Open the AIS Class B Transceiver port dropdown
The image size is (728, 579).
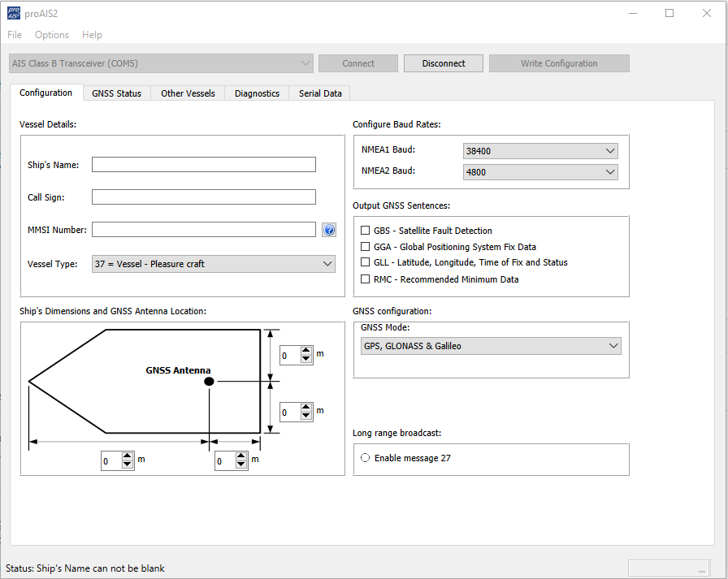click(x=161, y=63)
